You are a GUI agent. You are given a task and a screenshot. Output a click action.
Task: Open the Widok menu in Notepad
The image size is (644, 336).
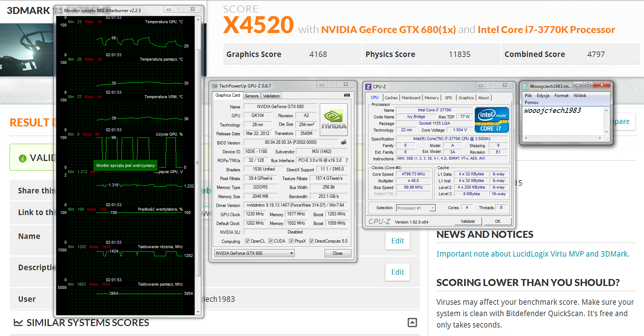580,96
